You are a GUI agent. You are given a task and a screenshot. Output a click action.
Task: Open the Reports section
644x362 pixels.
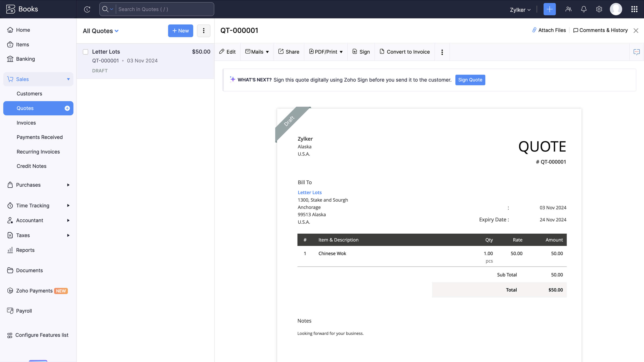point(25,250)
